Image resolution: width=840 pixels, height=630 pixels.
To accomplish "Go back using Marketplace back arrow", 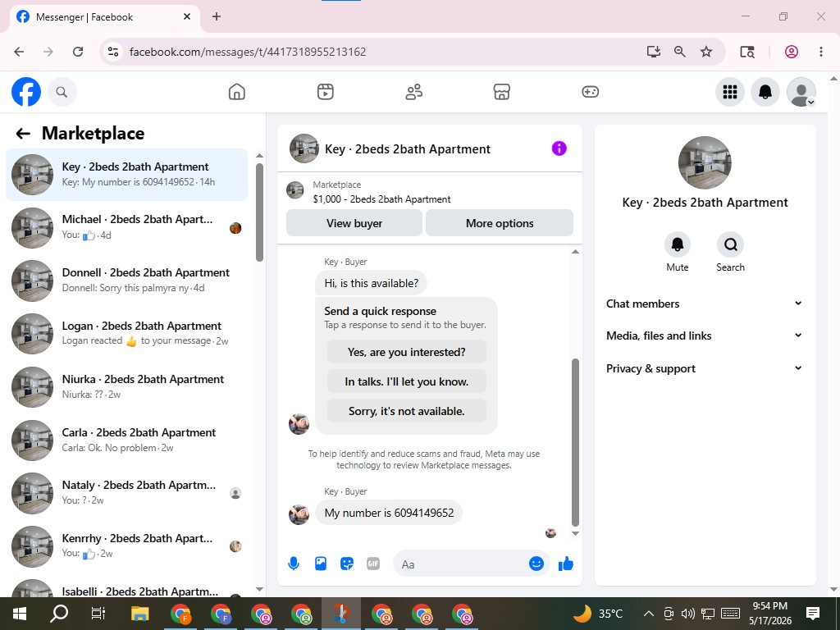I will coord(22,134).
